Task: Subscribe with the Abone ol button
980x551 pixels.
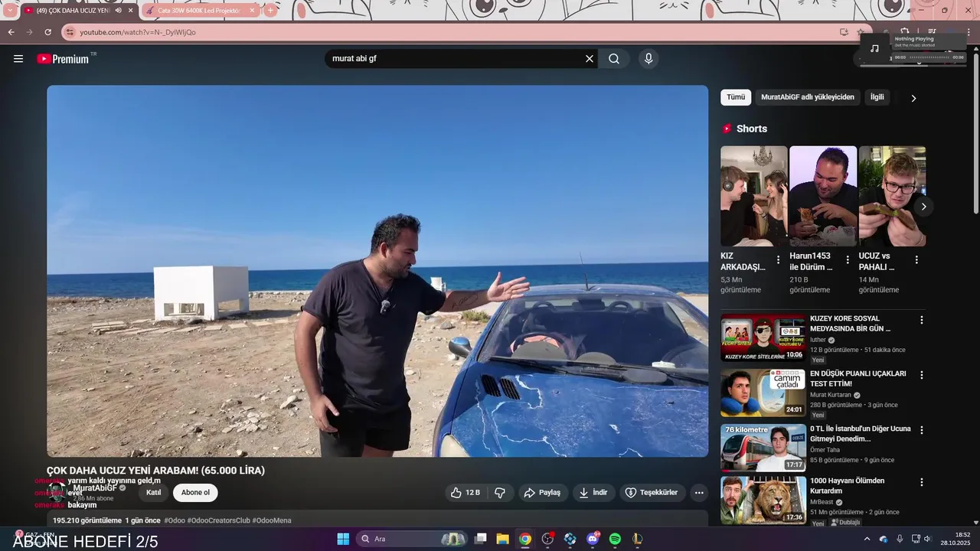Action: coord(195,493)
